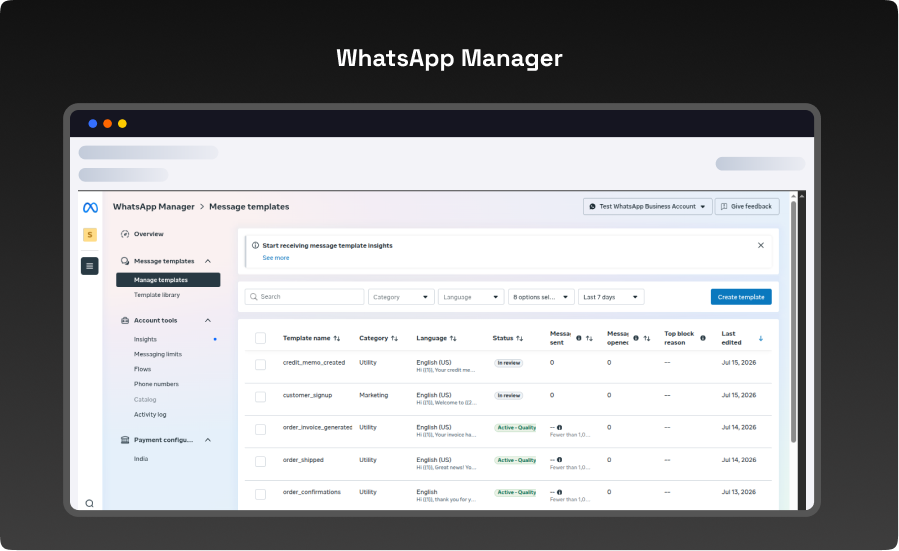The height and width of the screenshot is (551, 899).
Task: Open the 8 options selected dropdown
Action: pyautogui.click(x=541, y=297)
